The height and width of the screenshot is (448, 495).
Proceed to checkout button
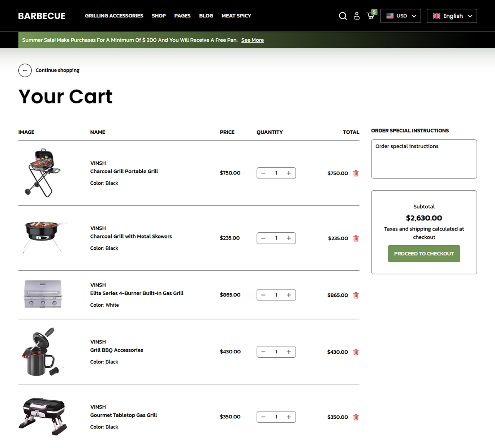click(424, 254)
